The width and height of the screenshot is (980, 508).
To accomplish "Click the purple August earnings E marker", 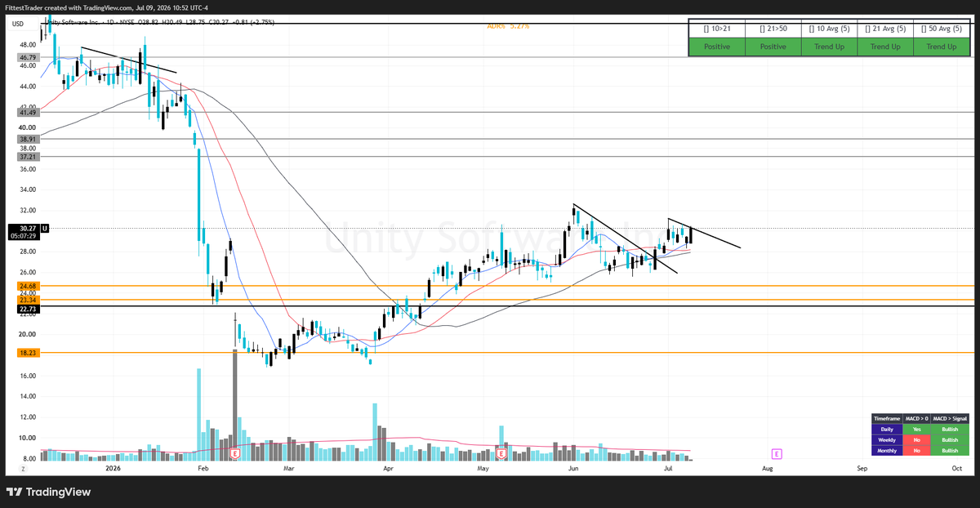I will (x=777, y=452).
